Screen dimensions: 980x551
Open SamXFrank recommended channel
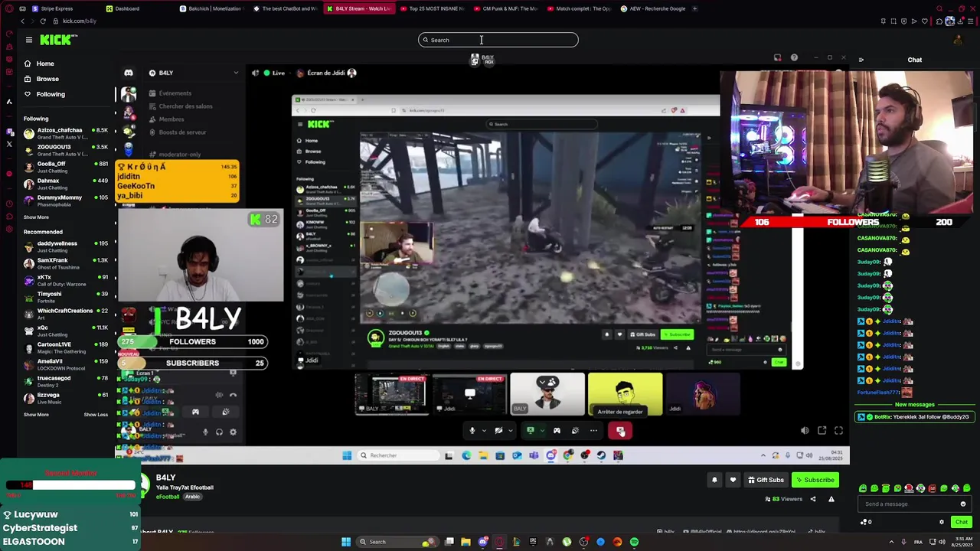66,262
